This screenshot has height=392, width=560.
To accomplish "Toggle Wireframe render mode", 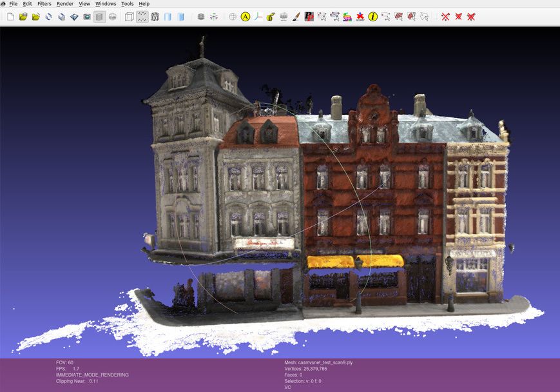I will click(x=155, y=16).
